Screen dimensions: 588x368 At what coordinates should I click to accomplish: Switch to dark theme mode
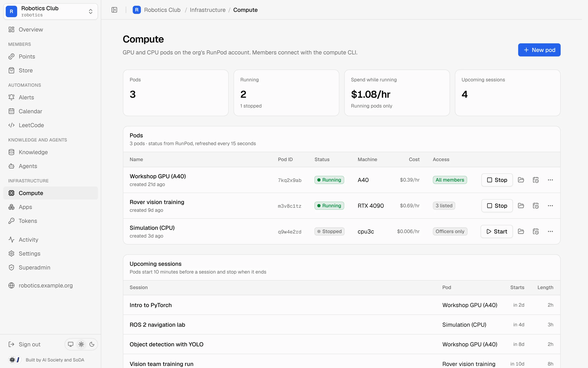click(x=92, y=344)
